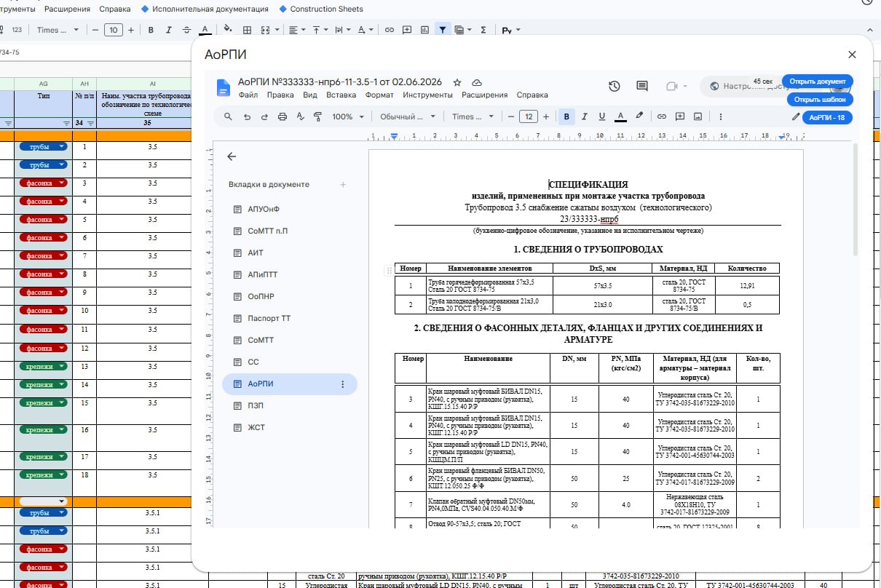Open the Construction Sheets menu
Image resolution: width=881 pixels, height=588 pixels.
coord(320,9)
